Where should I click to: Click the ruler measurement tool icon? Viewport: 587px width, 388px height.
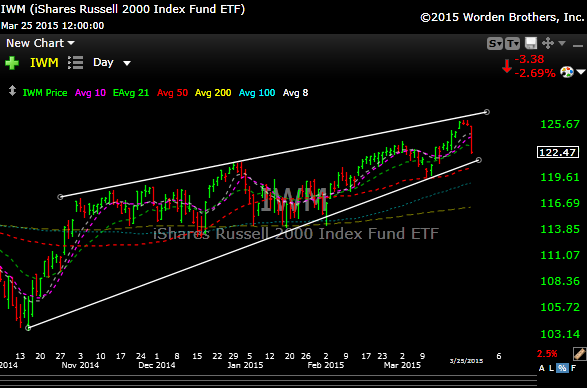point(579,354)
